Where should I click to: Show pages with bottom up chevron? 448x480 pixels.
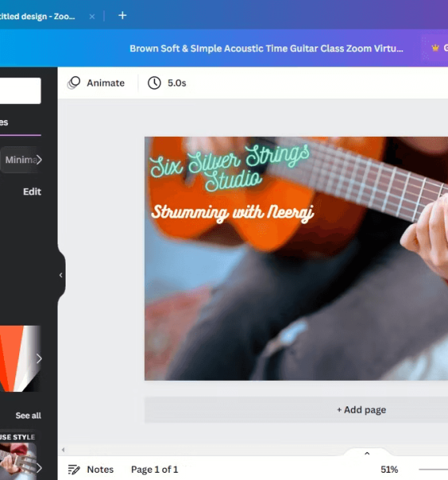(x=367, y=454)
